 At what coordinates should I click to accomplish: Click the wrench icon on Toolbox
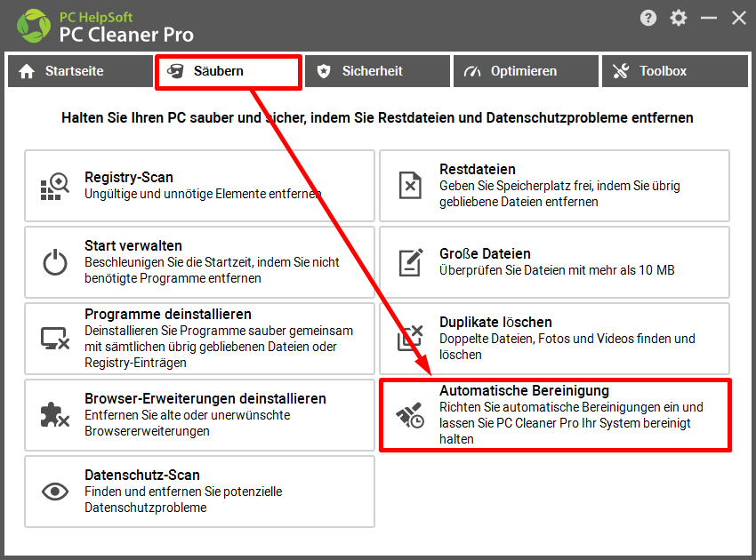621,71
